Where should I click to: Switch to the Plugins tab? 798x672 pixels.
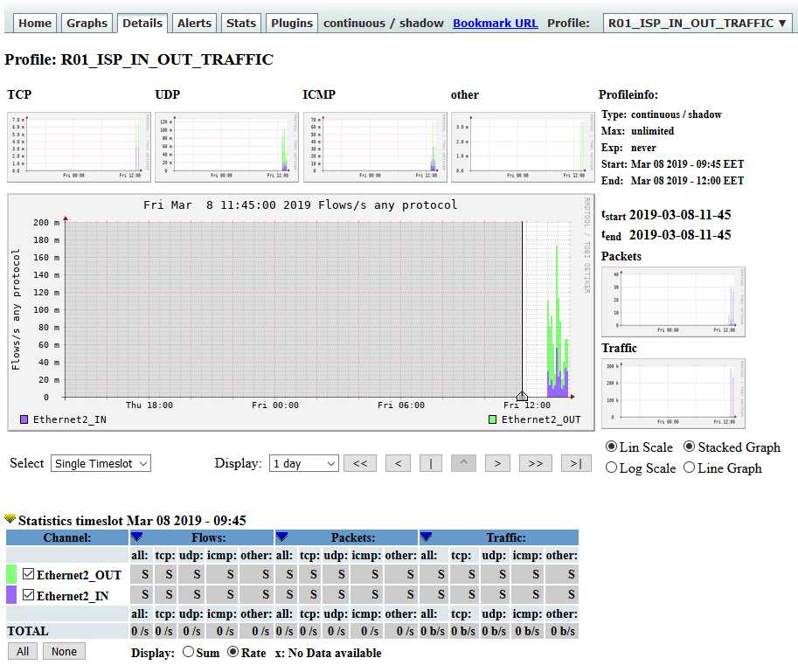292,23
